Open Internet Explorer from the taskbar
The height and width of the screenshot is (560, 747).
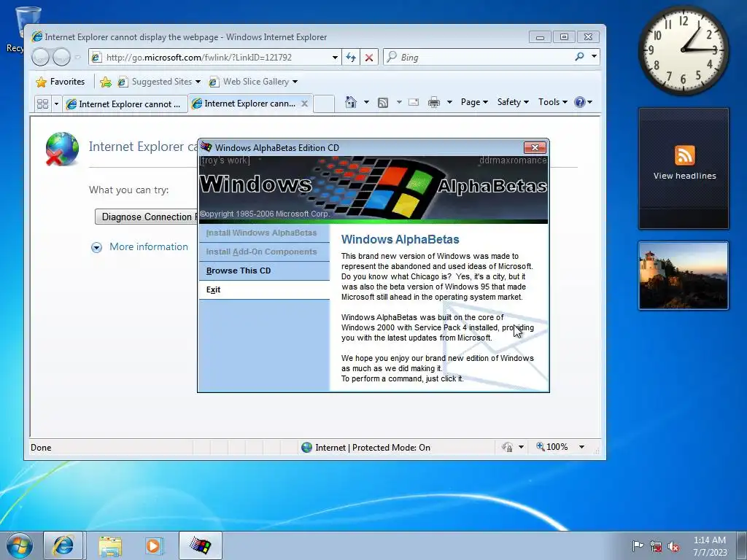[x=63, y=545]
